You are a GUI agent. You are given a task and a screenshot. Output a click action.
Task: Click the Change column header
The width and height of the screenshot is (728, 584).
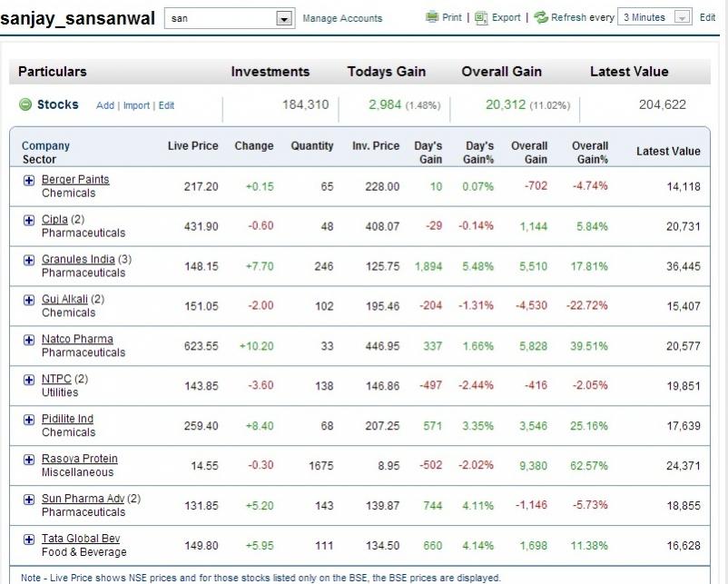click(x=254, y=146)
